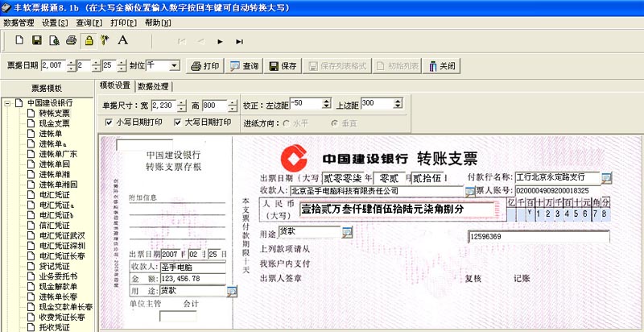
Task: Adjust 左边距 spinner arrows
Action: point(327,103)
